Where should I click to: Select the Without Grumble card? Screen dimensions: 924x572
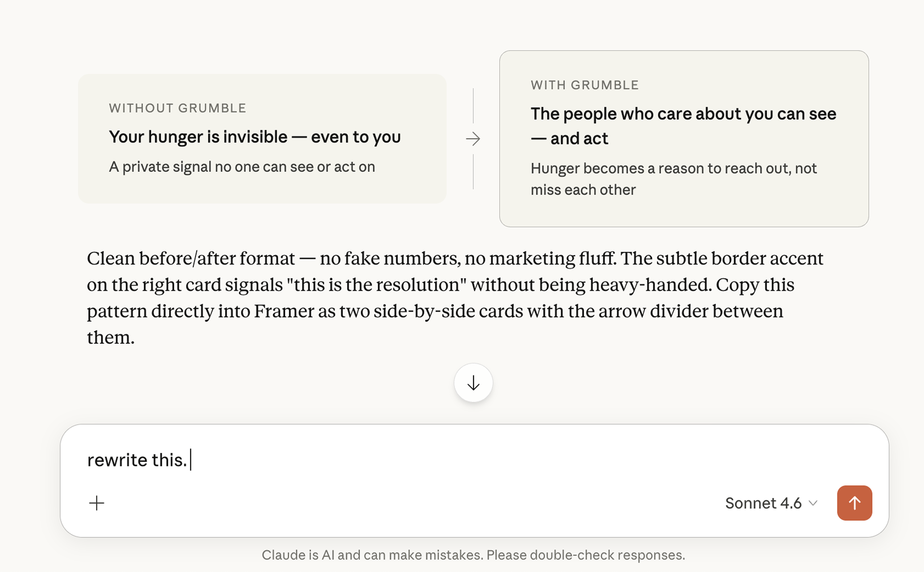pos(262,138)
